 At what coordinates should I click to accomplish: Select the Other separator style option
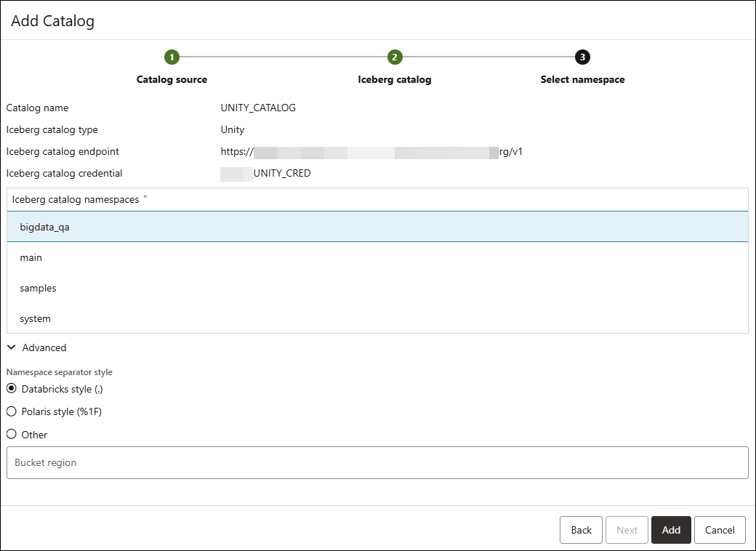(x=12, y=435)
